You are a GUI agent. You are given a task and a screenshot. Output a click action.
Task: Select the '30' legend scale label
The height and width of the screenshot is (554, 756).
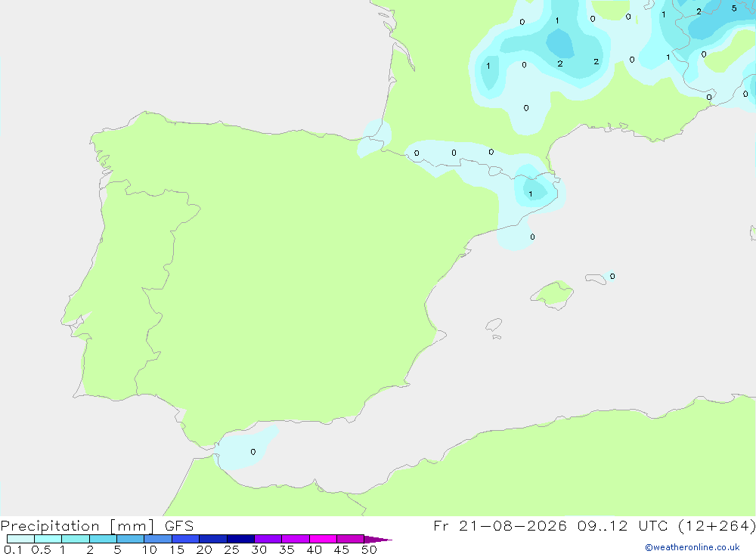point(259,549)
